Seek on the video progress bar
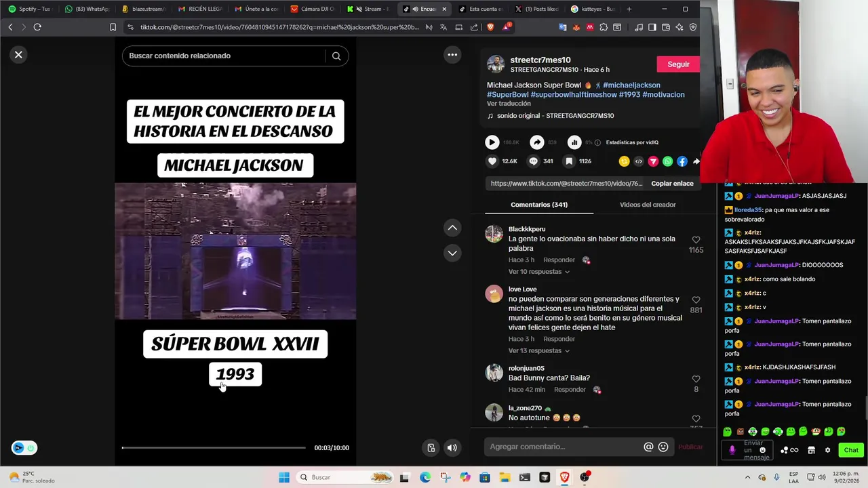This screenshot has height=488, width=868. coord(214,447)
